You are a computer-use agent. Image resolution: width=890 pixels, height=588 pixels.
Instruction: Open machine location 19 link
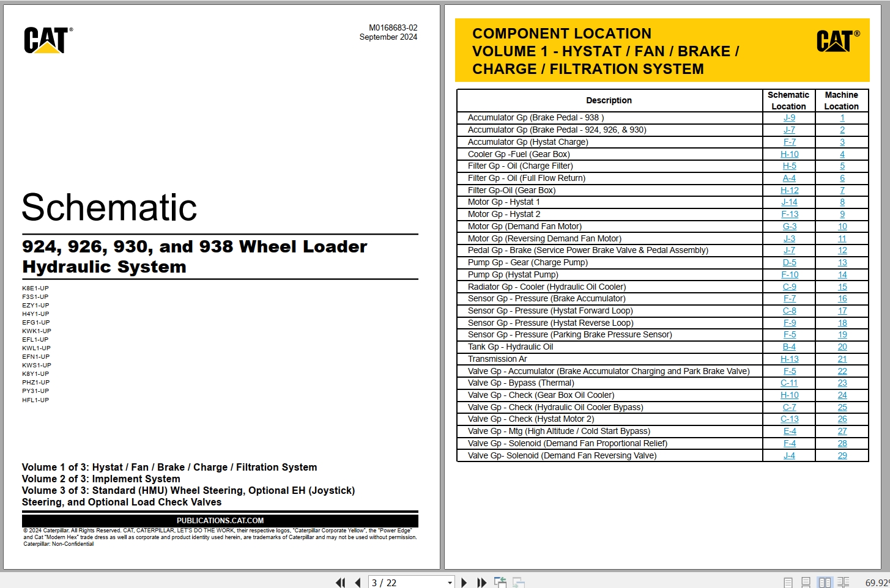(842, 334)
